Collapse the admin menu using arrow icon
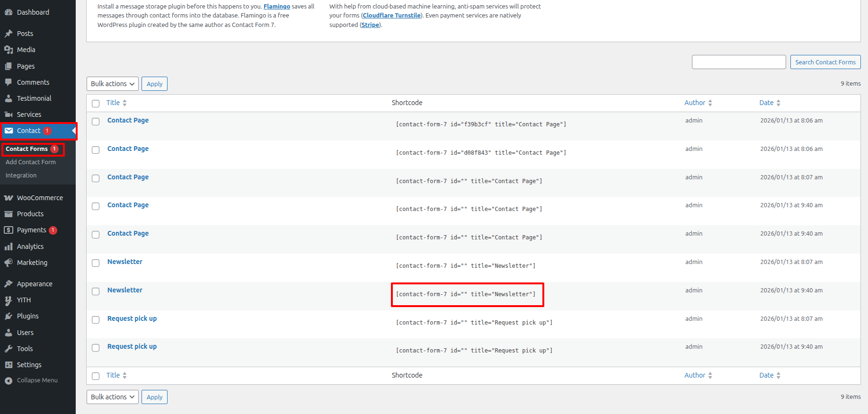Screen dimensions: 868x414 click(x=9, y=380)
